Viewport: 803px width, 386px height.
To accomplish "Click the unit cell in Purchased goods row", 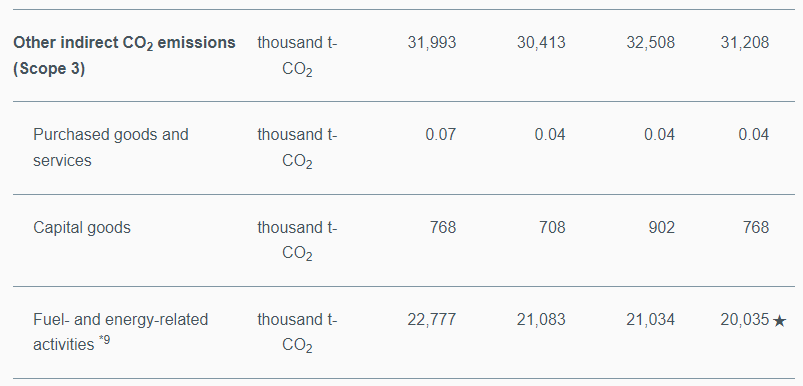I will tap(297, 148).
